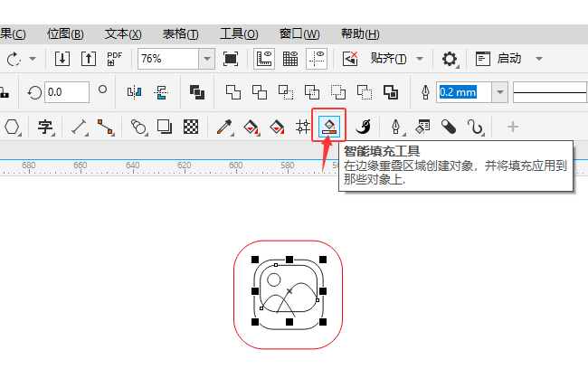Pick the fill bucket tool with flyout corner

pos(251,127)
